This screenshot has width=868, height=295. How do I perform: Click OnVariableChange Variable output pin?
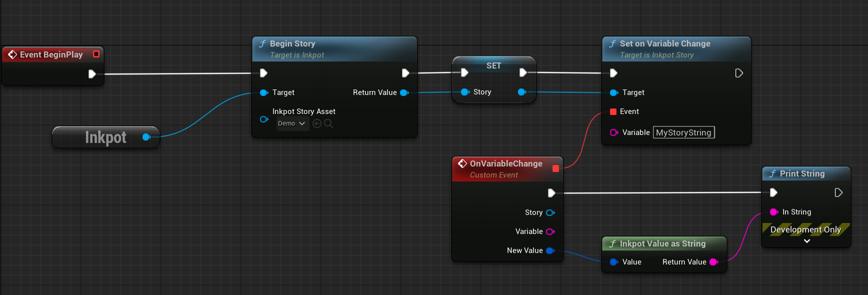click(x=550, y=231)
